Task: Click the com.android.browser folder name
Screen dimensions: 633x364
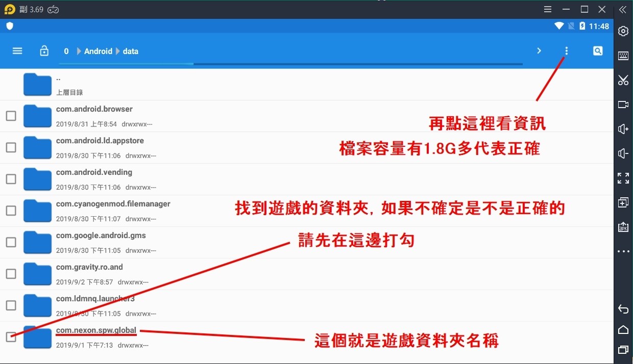Action: click(94, 109)
